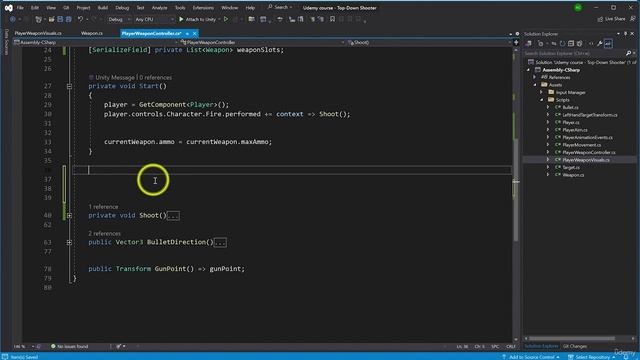The image size is (640, 360).
Task: Click Solution Explorer Show All Files icon
Action: [x=580, y=44]
